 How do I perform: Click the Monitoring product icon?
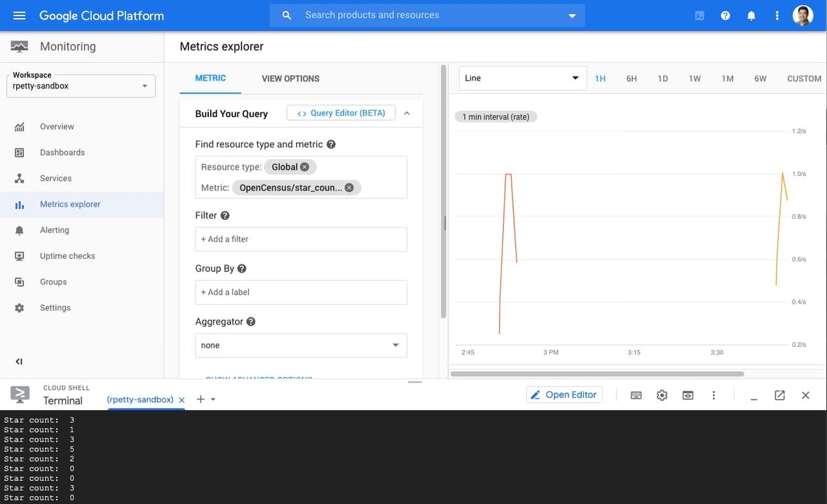[x=20, y=46]
